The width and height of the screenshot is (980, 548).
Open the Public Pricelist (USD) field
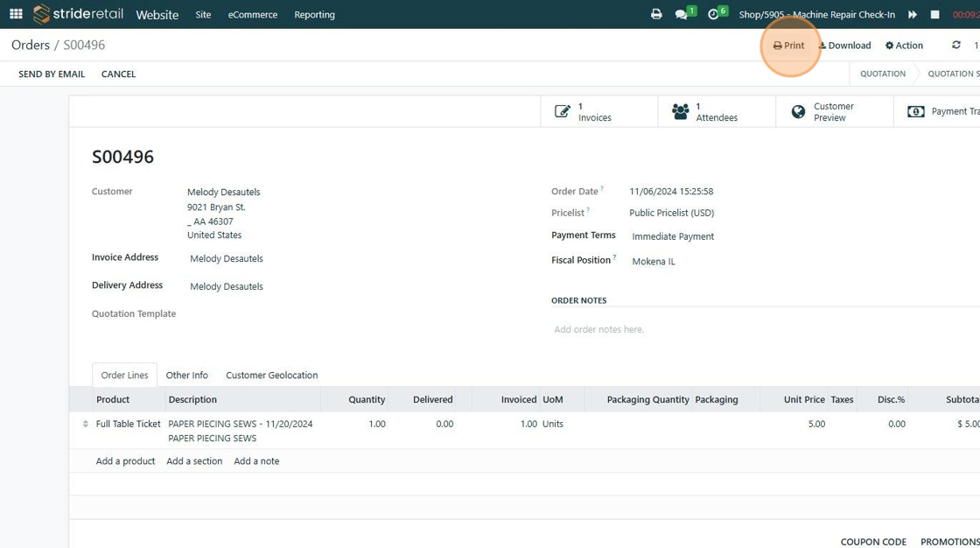pos(672,213)
